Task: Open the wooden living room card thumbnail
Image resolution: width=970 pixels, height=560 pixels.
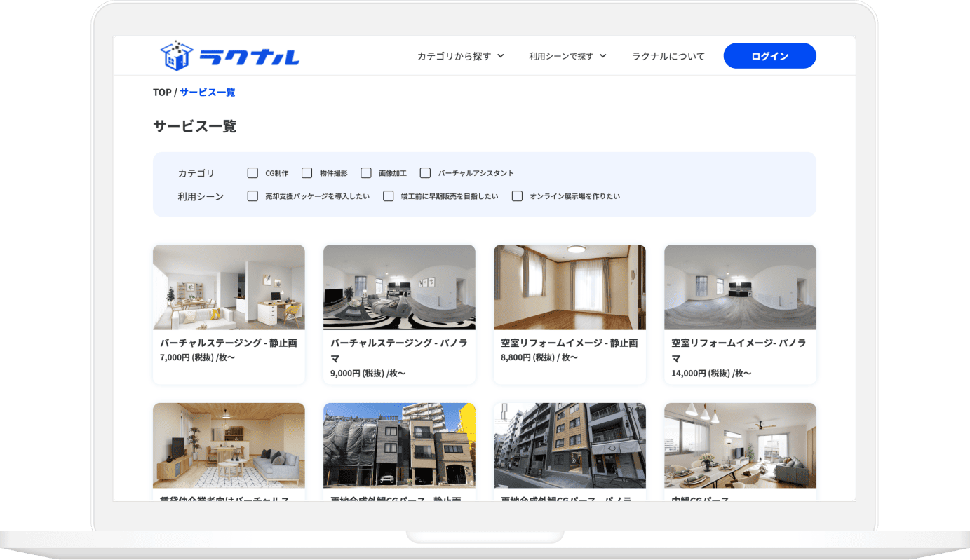Action: [229, 446]
